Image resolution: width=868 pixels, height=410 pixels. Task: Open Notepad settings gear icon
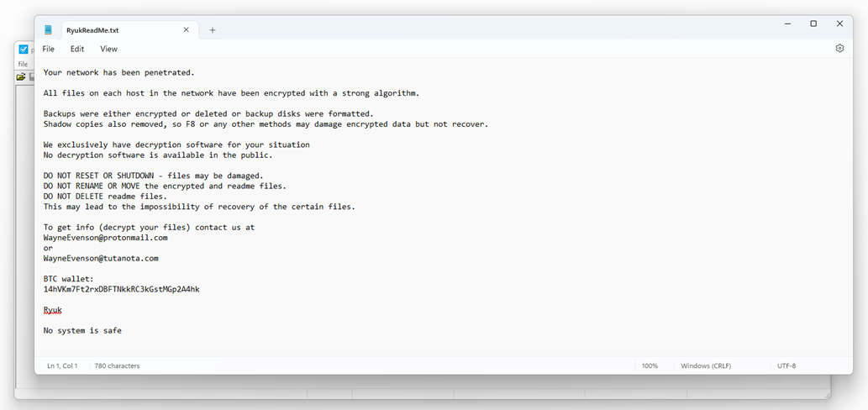click(x=839, y=49)
